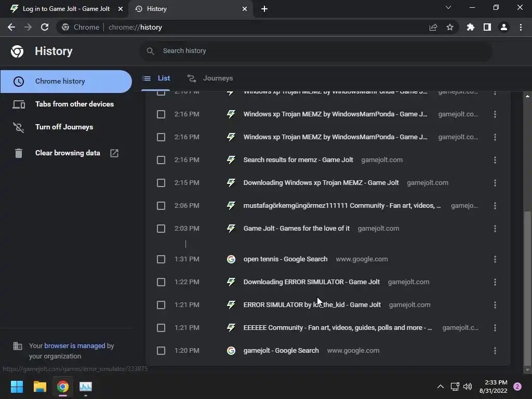Select Chrome history in sidebar

66,82
